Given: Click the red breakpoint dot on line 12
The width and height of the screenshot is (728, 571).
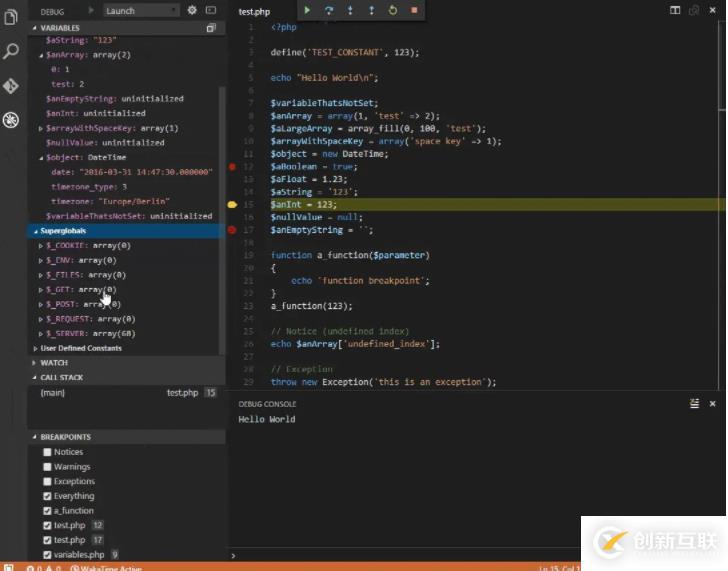Looking at the screenshot, I should click(232, 167).
